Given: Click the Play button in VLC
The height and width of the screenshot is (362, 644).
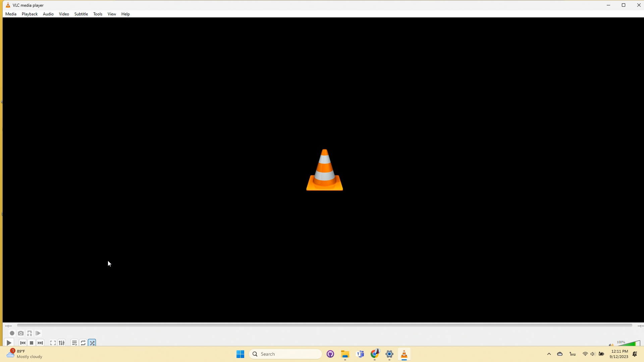Looking at the screenshot, I should click(x=9, y=343).
